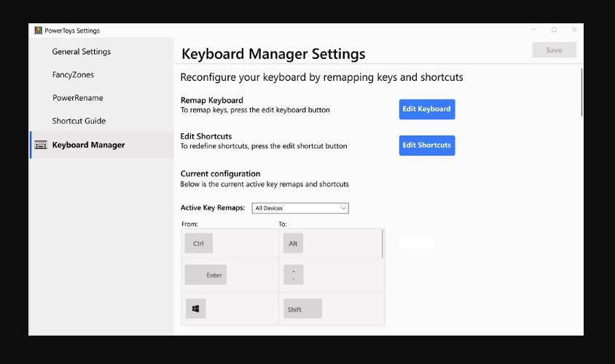
Task: Click the Enter key in From column
Action: (205, 274)
